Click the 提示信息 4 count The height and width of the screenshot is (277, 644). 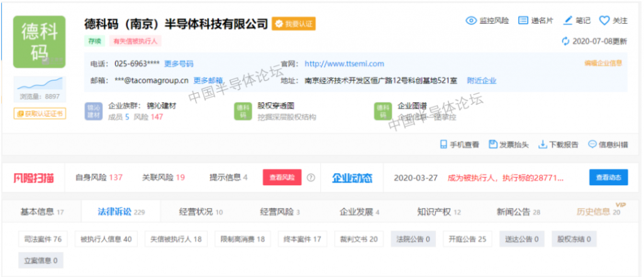click(228, 177)
